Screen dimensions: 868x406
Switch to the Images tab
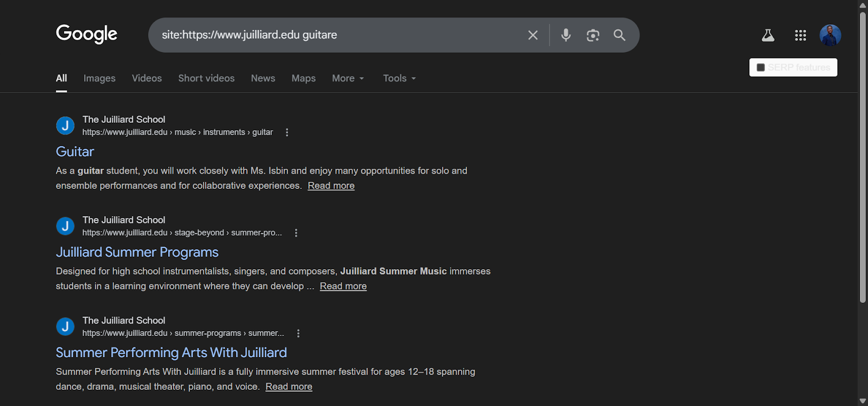(x=99, y=78)
